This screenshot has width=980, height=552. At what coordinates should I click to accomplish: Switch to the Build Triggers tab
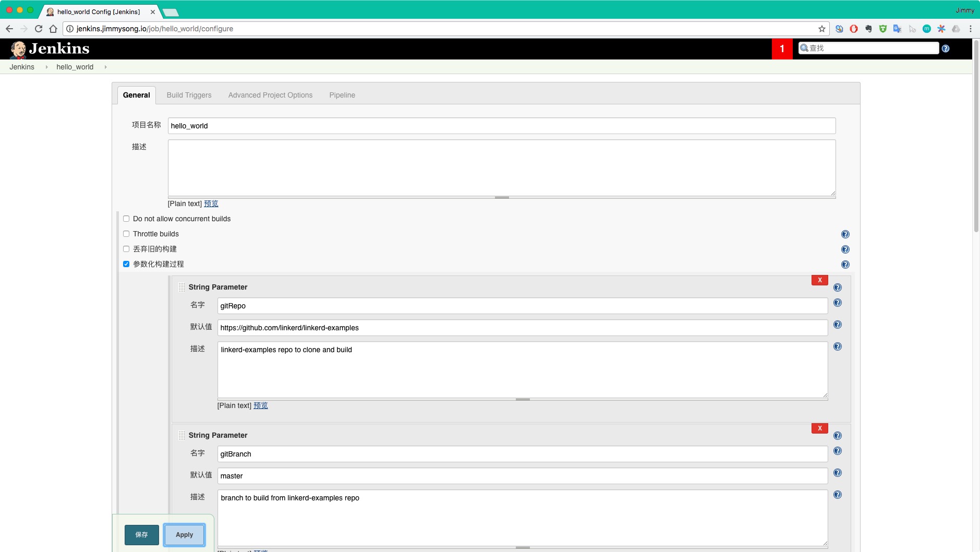pos(189,95)
